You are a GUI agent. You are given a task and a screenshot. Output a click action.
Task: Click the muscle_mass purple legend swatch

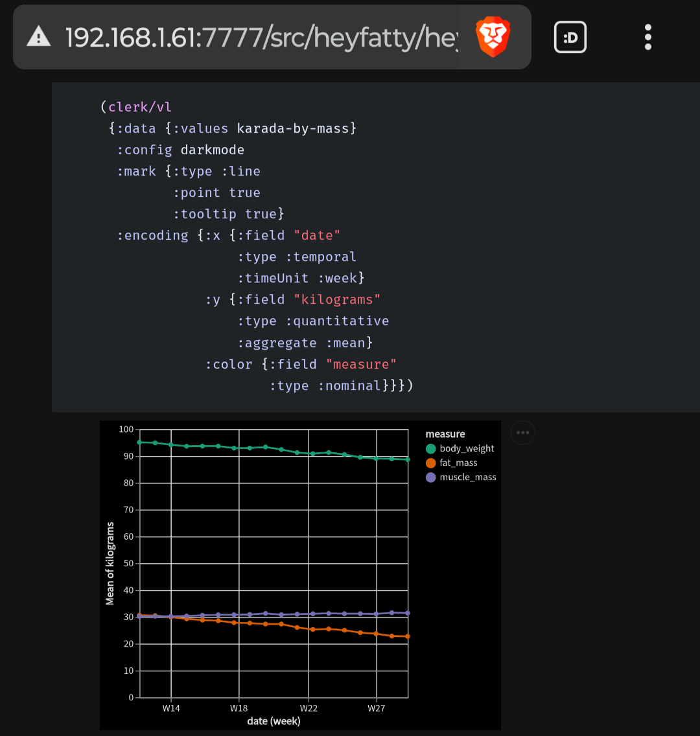(430, 477)
